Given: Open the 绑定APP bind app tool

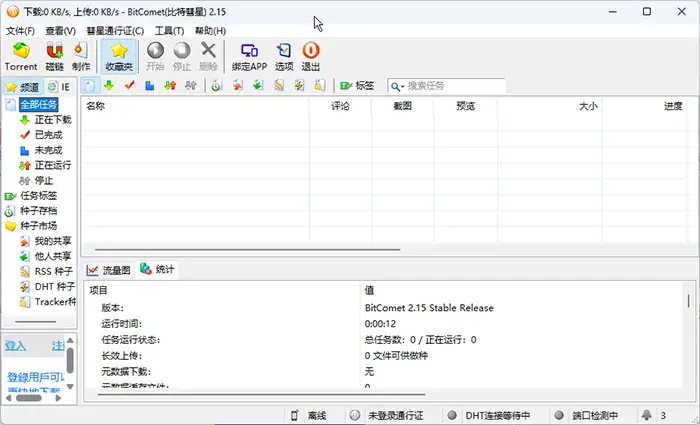Looking at the screenshot, I should (x=249, y=56).
